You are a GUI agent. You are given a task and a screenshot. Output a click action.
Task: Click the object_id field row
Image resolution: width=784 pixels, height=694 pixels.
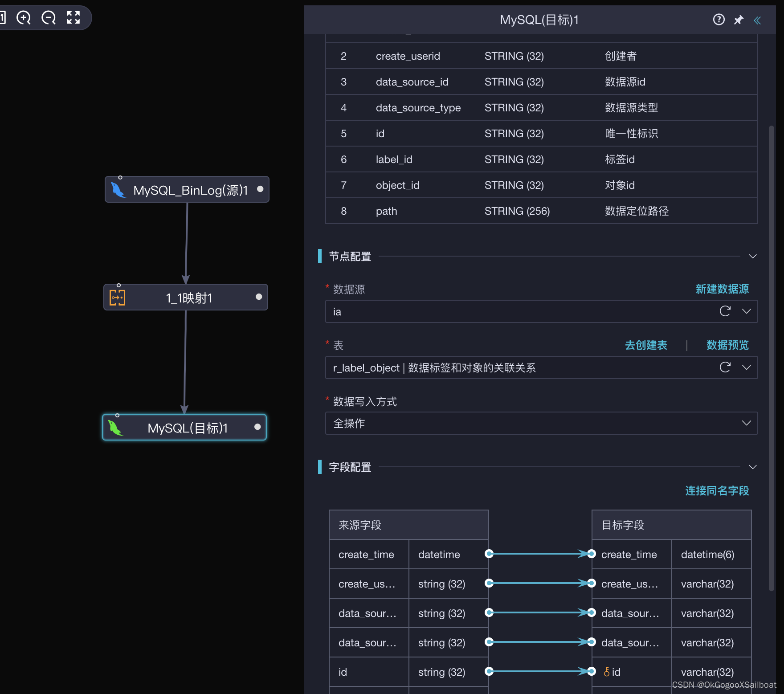(x=542, y=185)
